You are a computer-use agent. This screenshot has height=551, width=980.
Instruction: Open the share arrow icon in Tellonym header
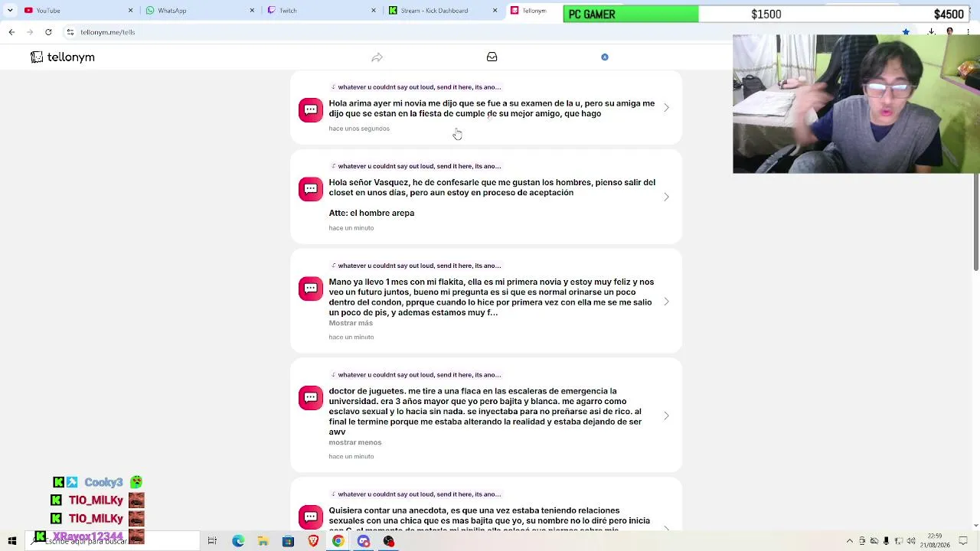tap(377, 57)
